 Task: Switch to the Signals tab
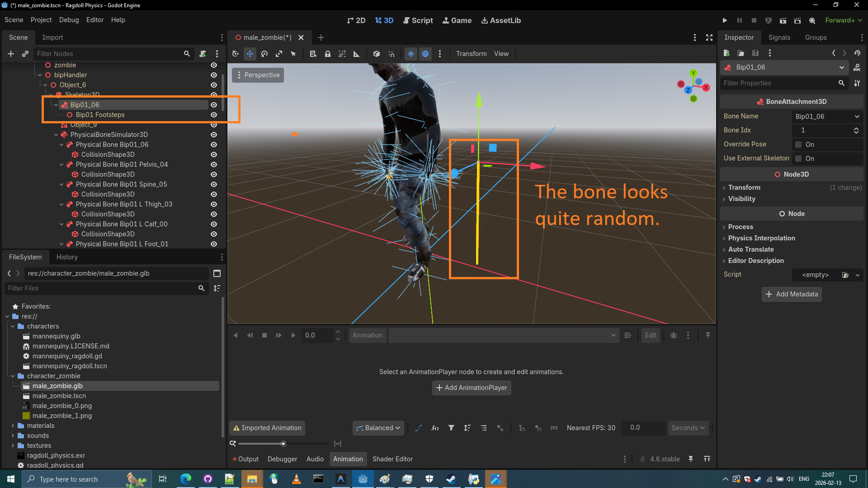779,38
